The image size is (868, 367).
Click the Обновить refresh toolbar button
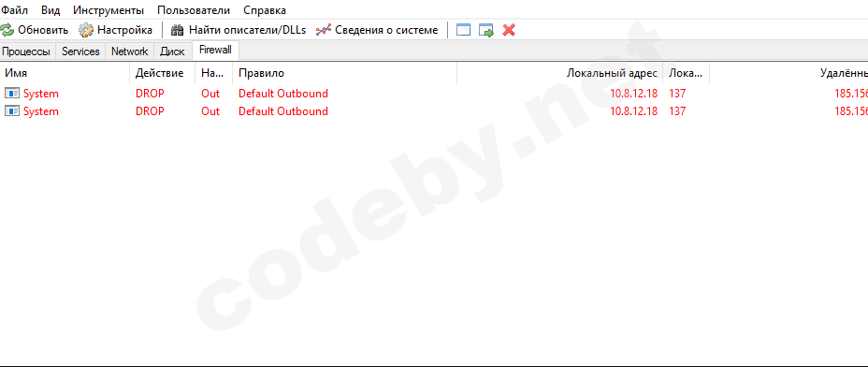[35, 30]
